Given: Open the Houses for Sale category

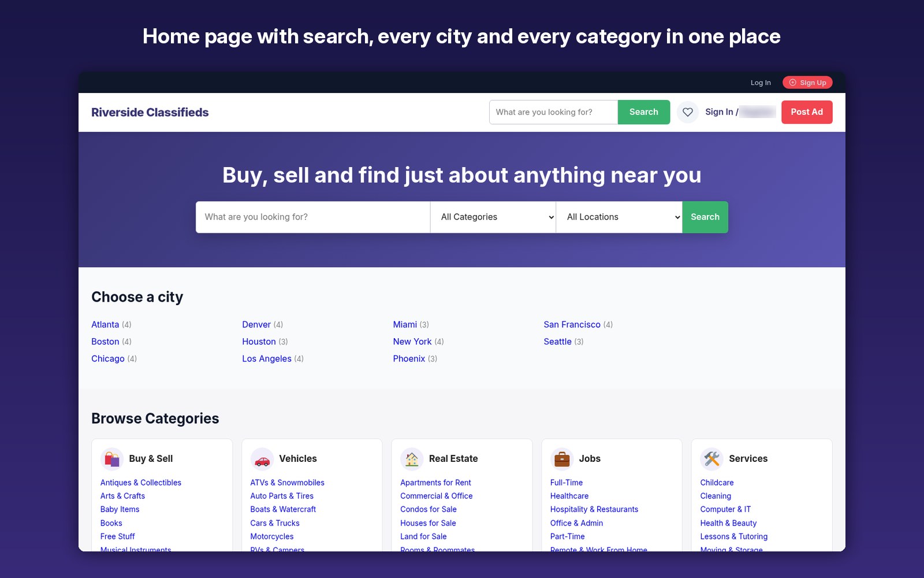Looking at the screenshot, I should tap(428, 523).
